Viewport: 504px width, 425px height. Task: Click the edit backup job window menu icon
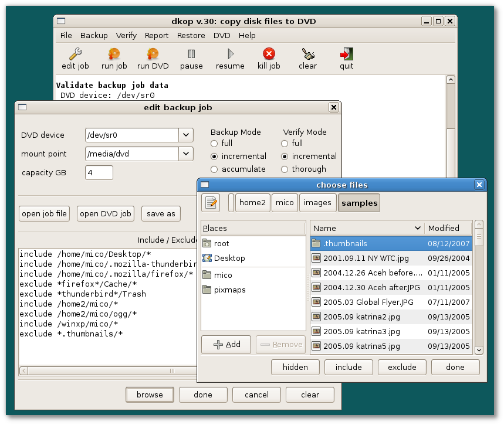tap(22, 107)
